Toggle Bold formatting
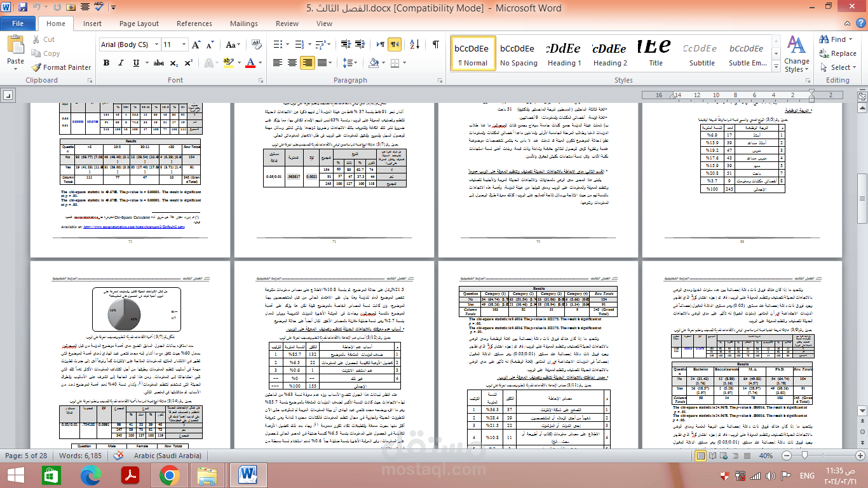 coord(106,62)
